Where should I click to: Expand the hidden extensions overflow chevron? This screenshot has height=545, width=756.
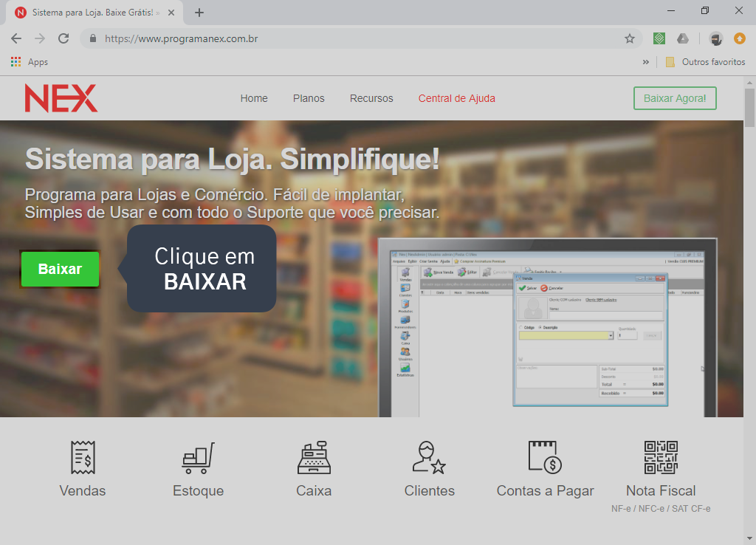(x=646, y=62)
